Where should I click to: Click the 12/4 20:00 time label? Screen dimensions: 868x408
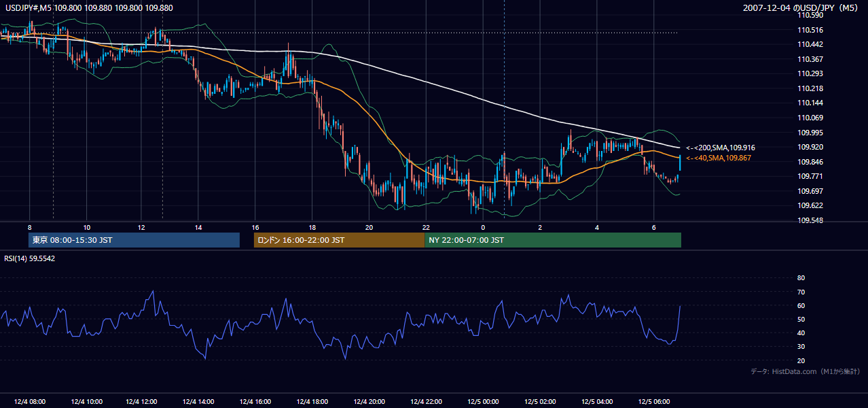click(x=369, y=401)
